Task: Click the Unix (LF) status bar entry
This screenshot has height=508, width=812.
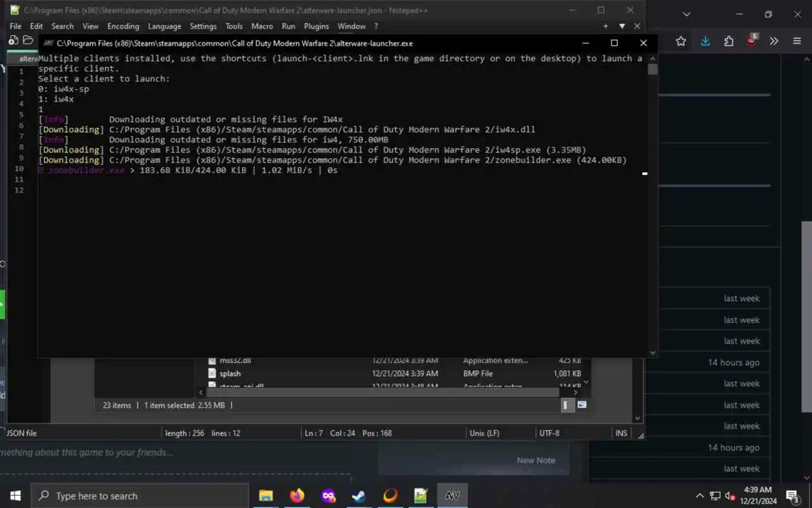Action: 485,433
